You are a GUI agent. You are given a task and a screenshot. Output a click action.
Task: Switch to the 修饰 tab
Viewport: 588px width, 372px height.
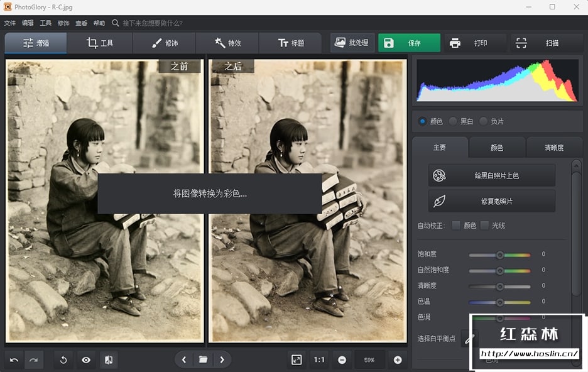164,43
